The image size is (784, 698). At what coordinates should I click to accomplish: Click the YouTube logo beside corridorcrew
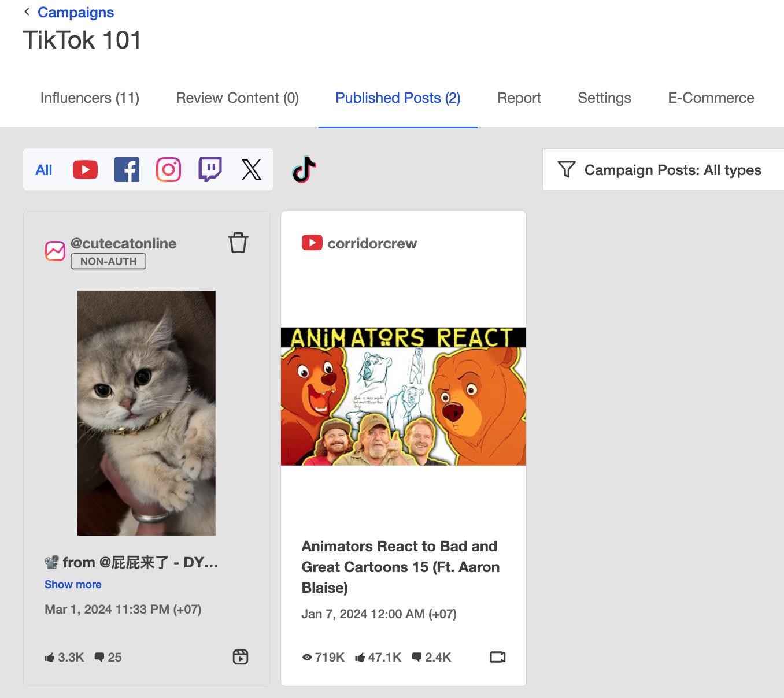[312, 243]
